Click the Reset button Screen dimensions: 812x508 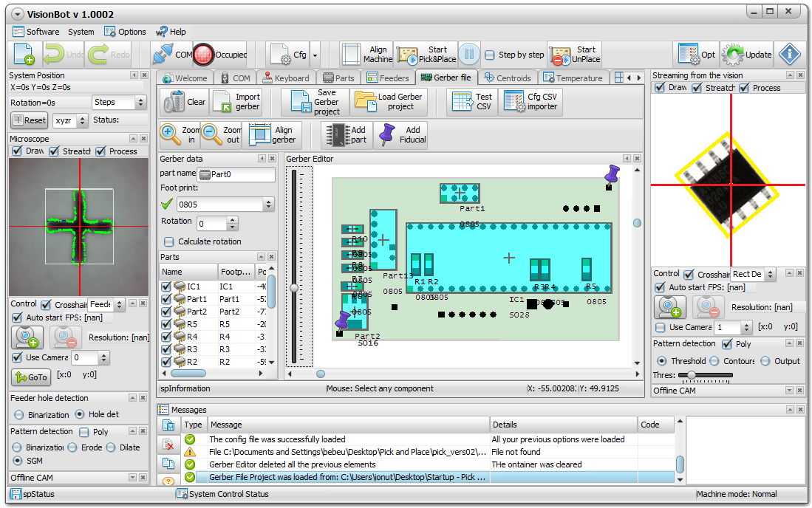[x=30, y=120]
